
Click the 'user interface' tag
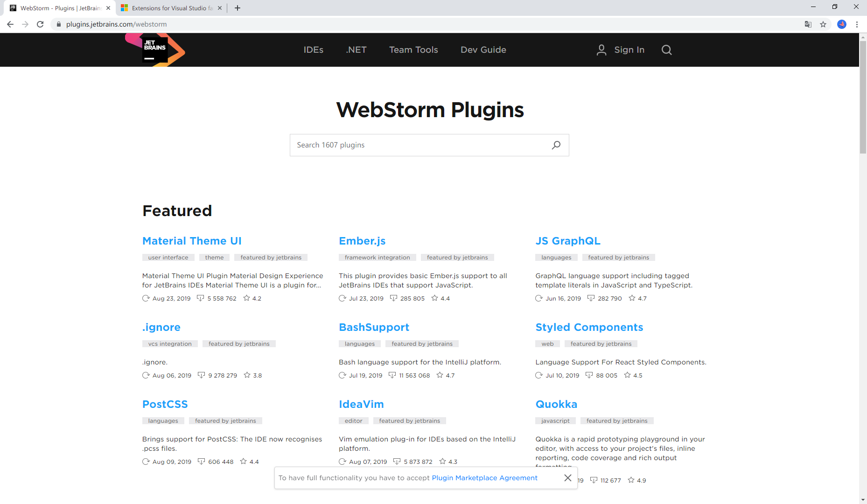point(168,258)
